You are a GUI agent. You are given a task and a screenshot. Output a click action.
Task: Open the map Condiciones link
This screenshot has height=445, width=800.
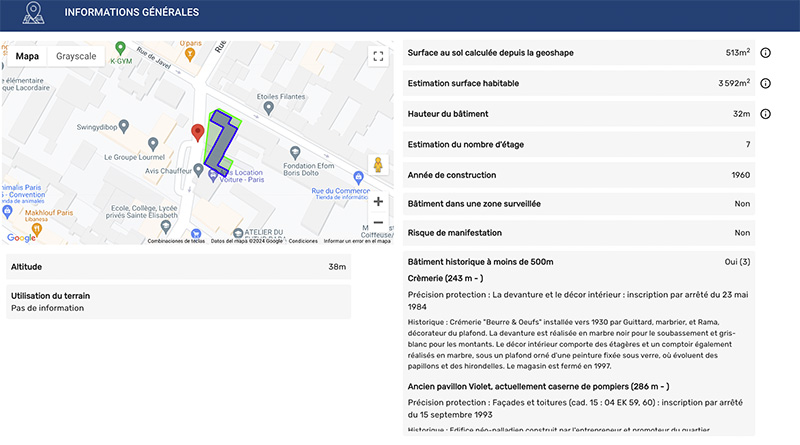(303, 241)
